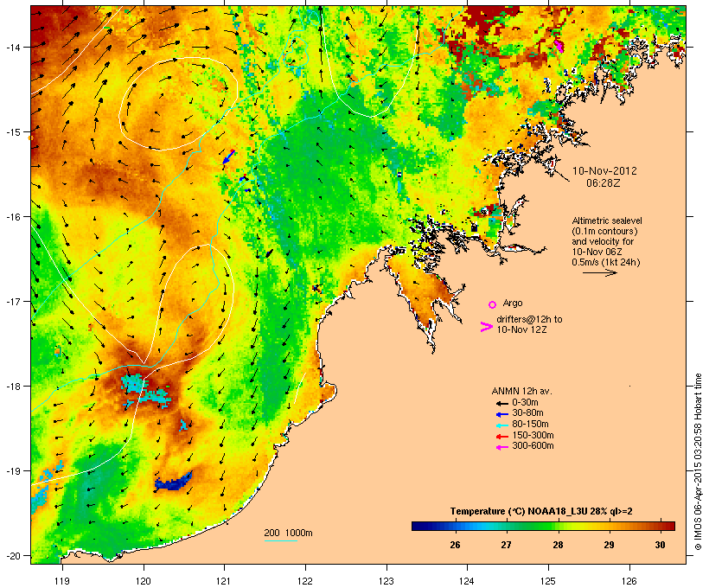Click the 0.5m/s (1kt 24h) label
Screen dimensions: 709x588
coord(606,262)
